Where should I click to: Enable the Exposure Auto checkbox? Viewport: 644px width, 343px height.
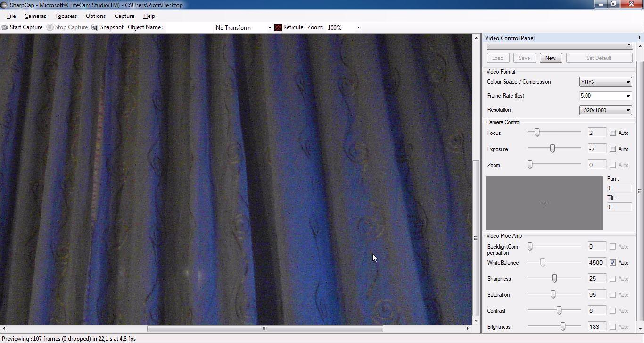pyautogui.click(x=612, y=149)
